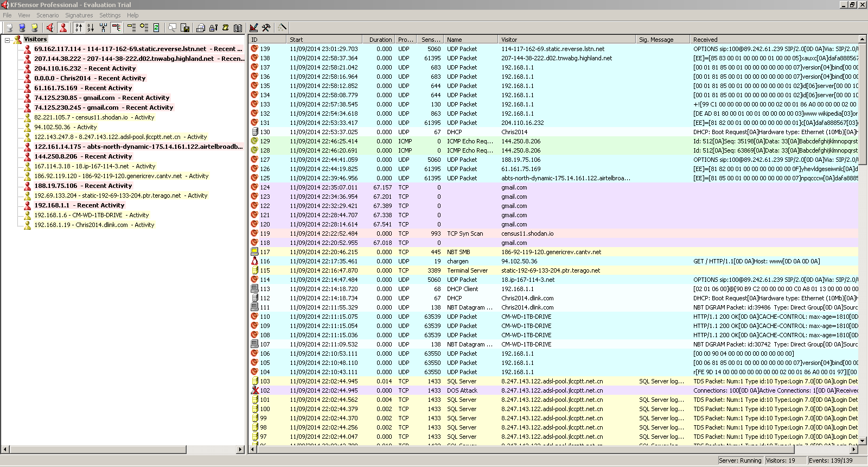868x467 pixels.
Task: Click the Server: Running status field
Action: pyautogui.click(x=740, y=460)
